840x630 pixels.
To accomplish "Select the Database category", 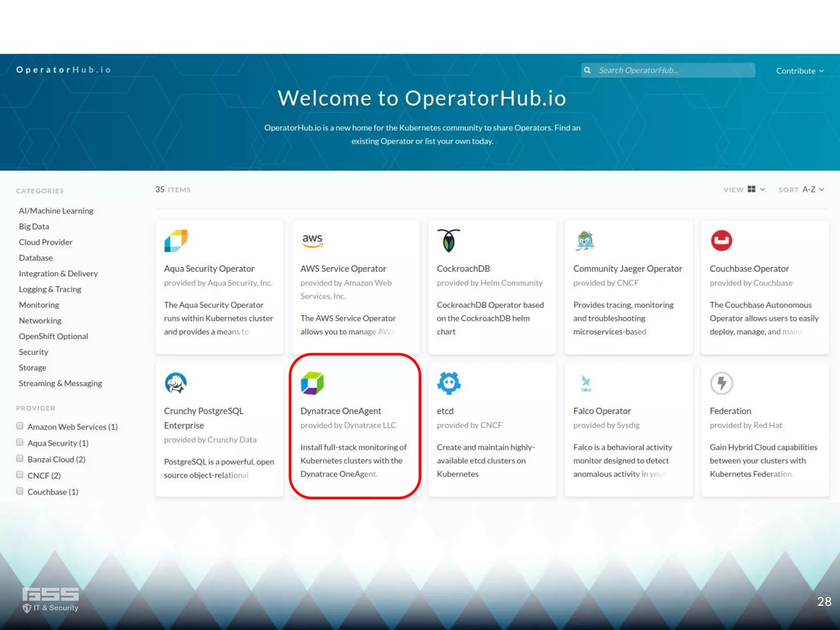I will 36,258.
